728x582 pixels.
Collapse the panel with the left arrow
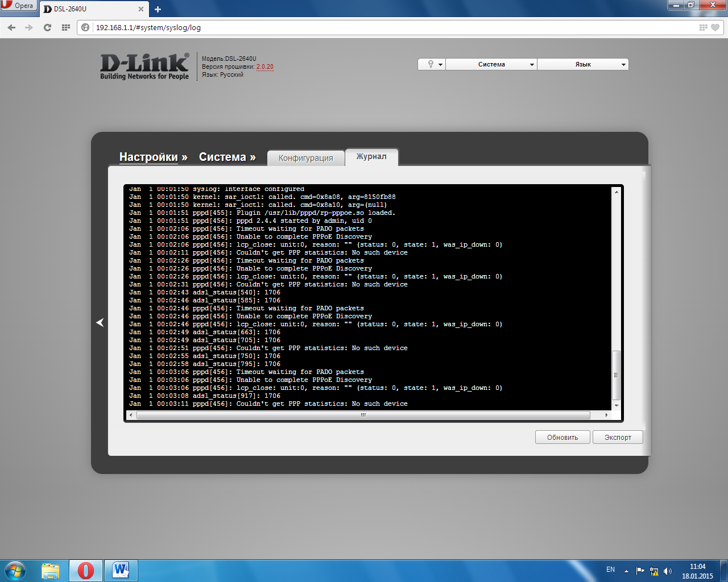(100, 322)
